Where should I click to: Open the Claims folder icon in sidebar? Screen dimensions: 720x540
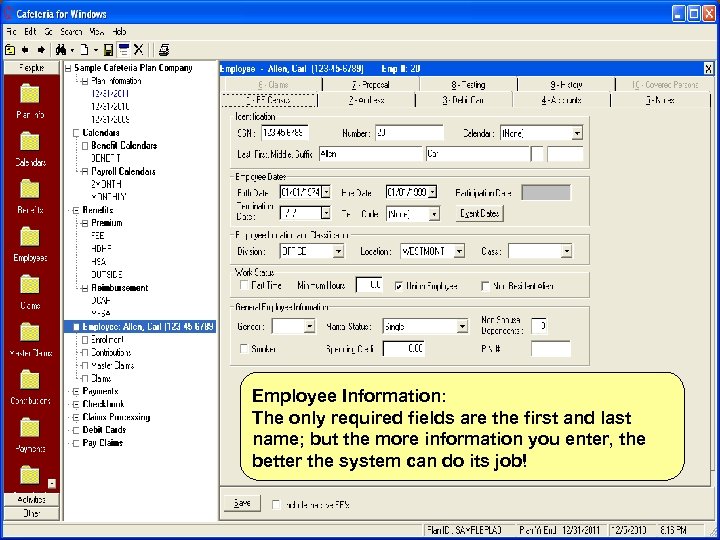click(30, 285)
